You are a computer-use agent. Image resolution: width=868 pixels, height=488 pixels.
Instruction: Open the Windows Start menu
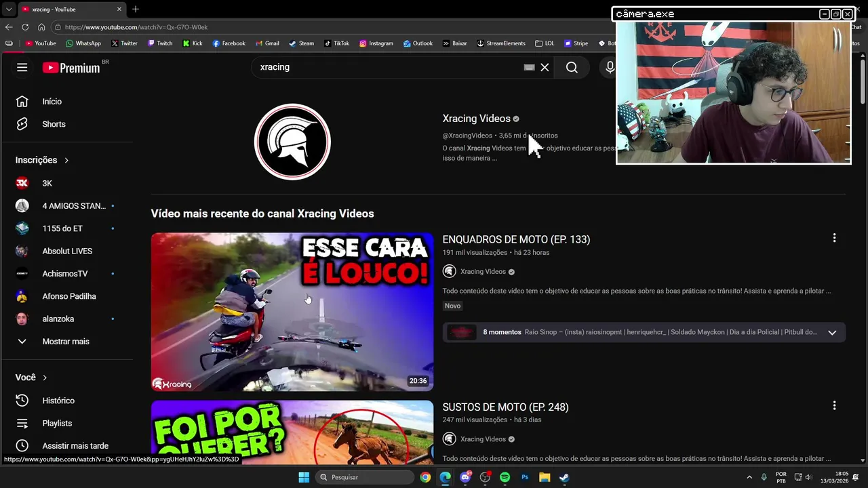click(304, 477)
